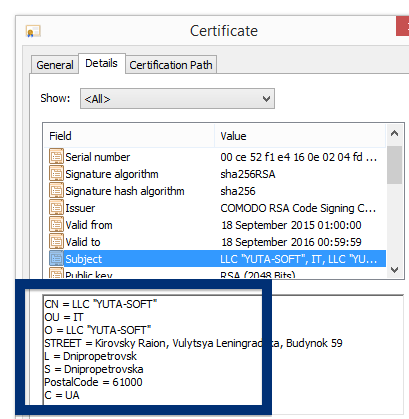This screenshot has width=409, height=419.
Task: Click the CN = LLC "YUTA-SOFT" line
Action: pos(101,304)
